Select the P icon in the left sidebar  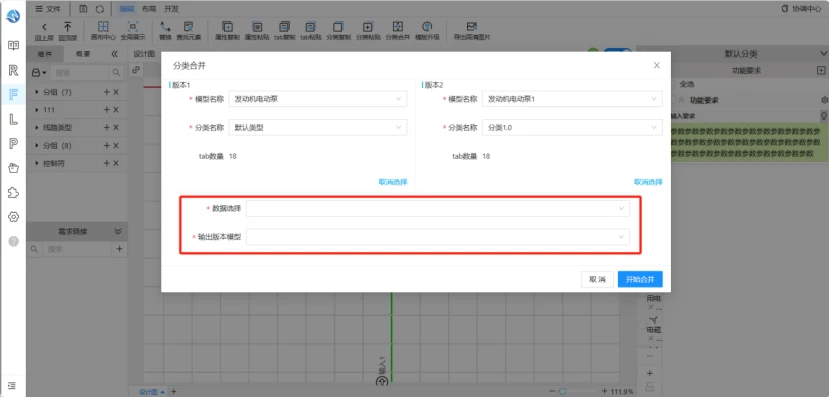point(14,143)
